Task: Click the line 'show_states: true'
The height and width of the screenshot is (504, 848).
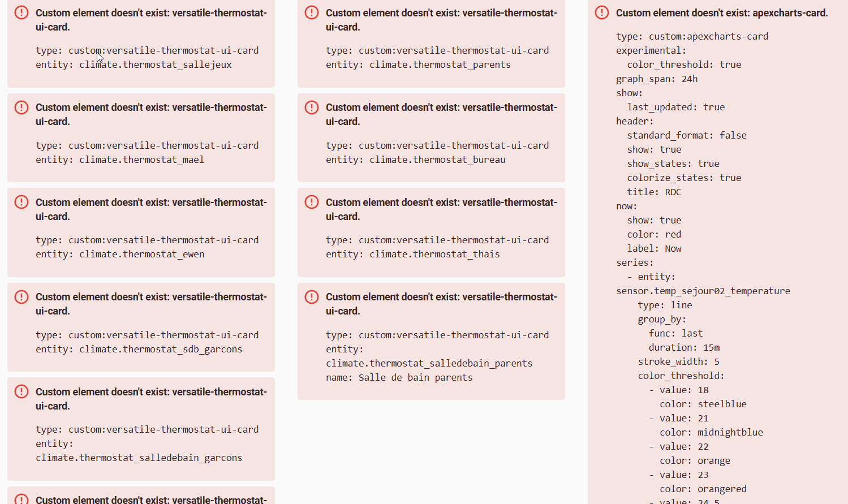Action: tap(673, 163)
